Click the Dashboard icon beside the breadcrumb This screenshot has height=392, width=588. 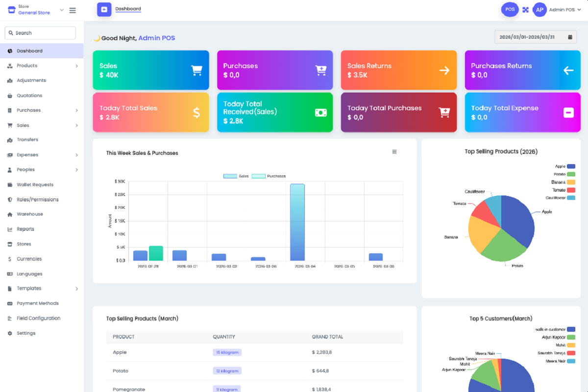(x=103, y=9)
